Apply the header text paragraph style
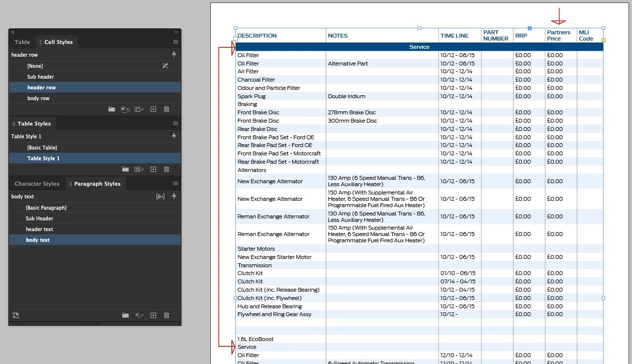This screenshot has height=364, width=632. click(95, 229)
